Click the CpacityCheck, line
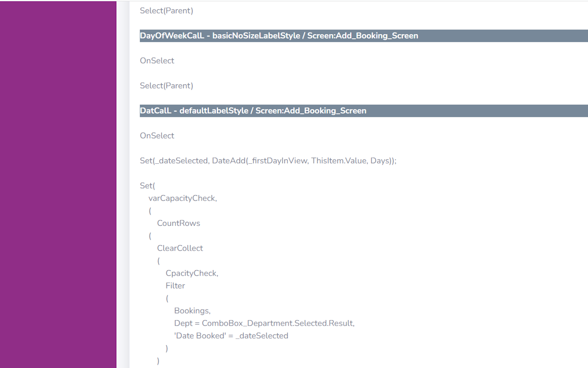Viewport: 588px width, 368px height. 192,273
